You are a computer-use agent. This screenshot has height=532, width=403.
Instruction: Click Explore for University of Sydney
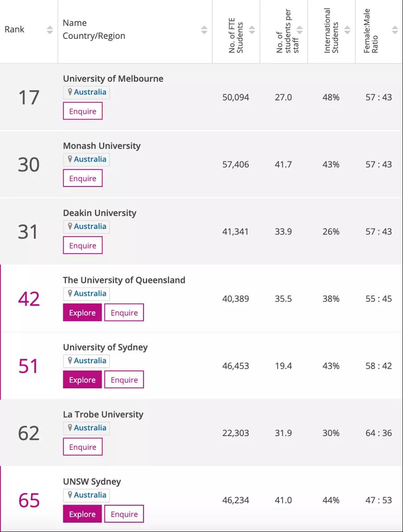pos(82,380)
